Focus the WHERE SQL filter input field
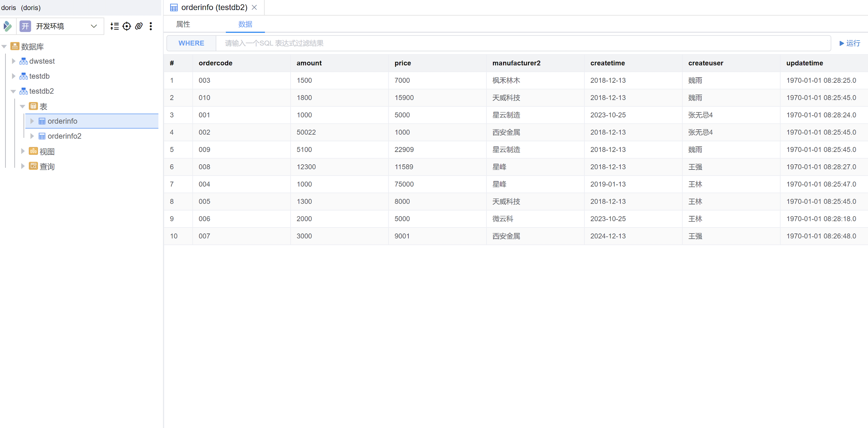The image size is (868, 428). coord(522,43)
